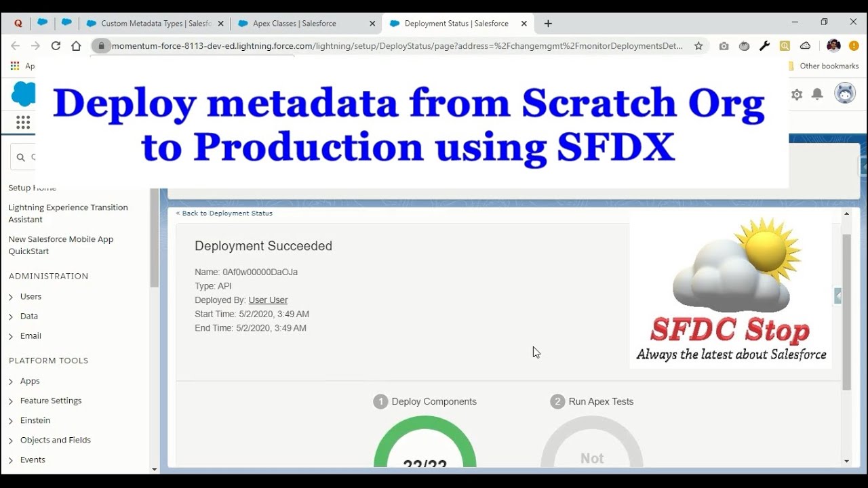868x488 pixels.
Task: Open the Apps bookmarks shortcut
Action: tap(22, 66)
